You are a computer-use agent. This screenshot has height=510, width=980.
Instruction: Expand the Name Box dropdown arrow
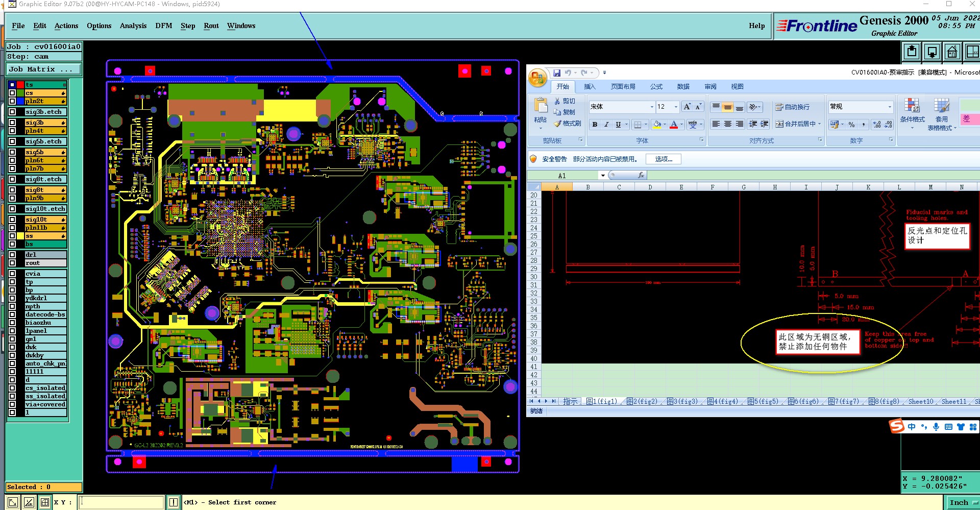pos(603,176)
